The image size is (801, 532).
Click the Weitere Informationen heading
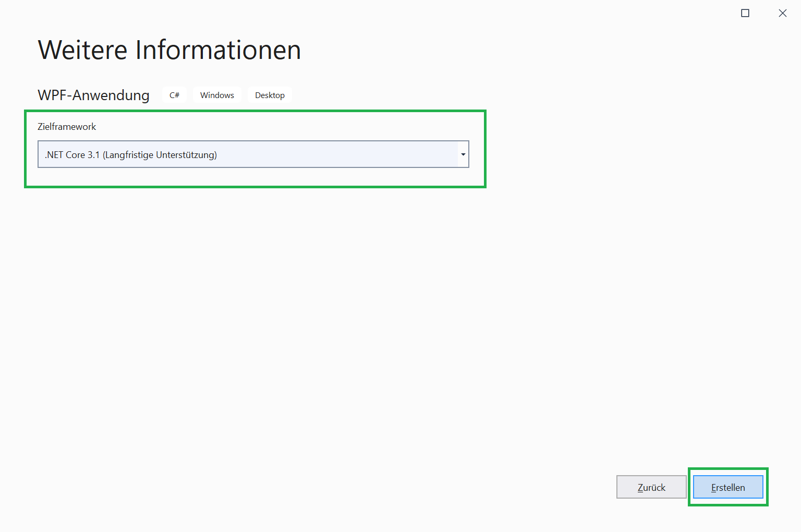coord(169,50)
